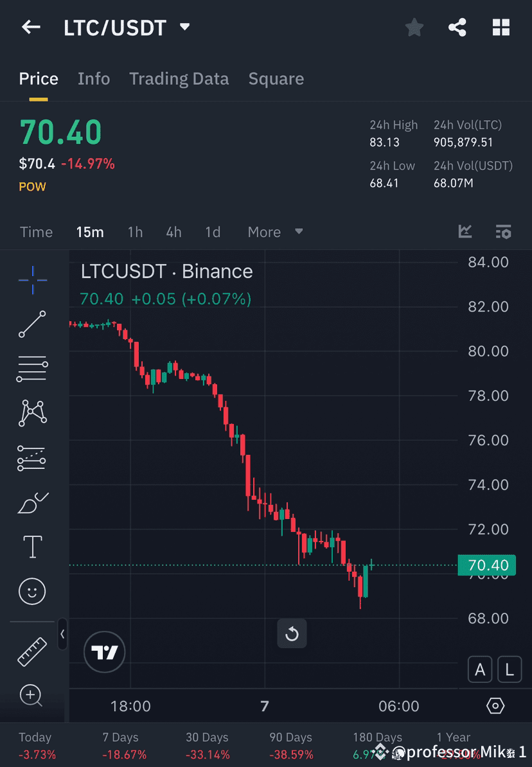Star LTC/USDT as a favorite
The height and width of the screenshot is (767, 532).
point(414,27)
